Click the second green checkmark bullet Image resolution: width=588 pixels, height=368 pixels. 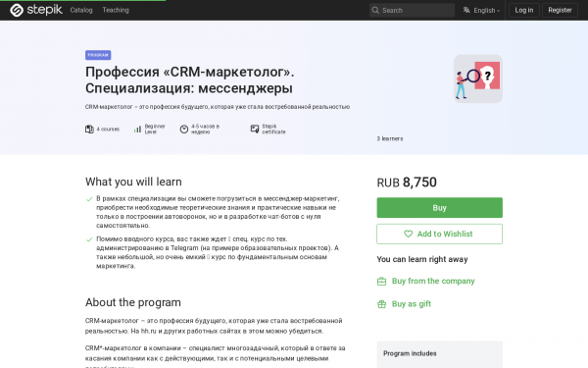coord(89,239)
